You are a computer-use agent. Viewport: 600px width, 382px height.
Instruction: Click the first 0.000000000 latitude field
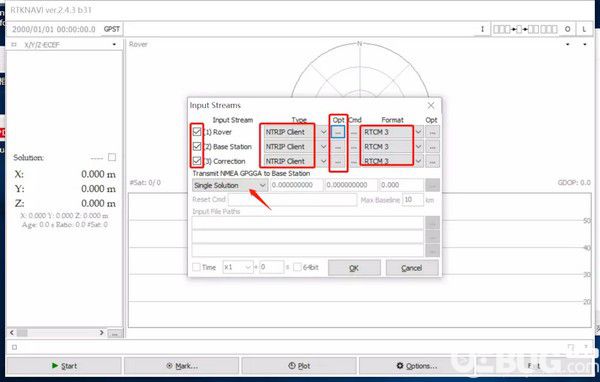pyautogui.click(x=297, y=185)
